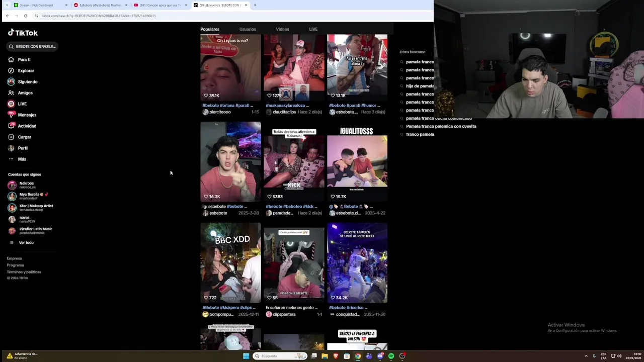Play the Rico Rico video with 34.2K likes
The width and height of the screenshot is (644, 362).
(357, 262)
